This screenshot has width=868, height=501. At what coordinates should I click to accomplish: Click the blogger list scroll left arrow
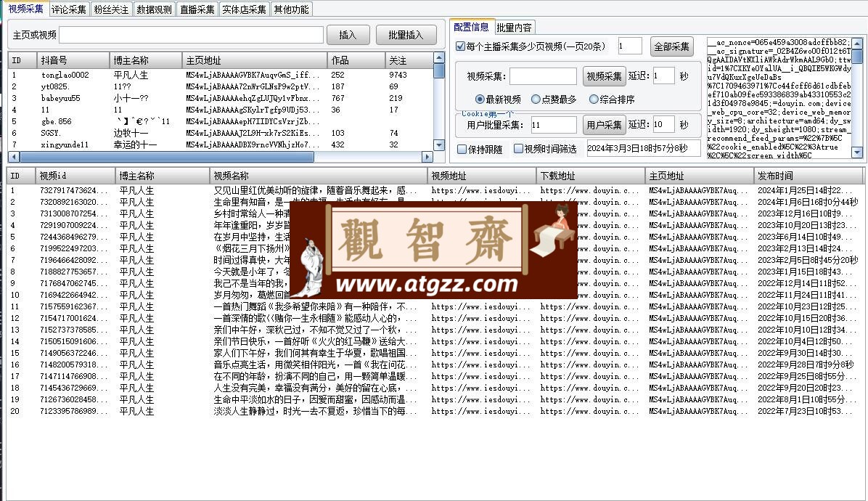[x=15, y=157]
